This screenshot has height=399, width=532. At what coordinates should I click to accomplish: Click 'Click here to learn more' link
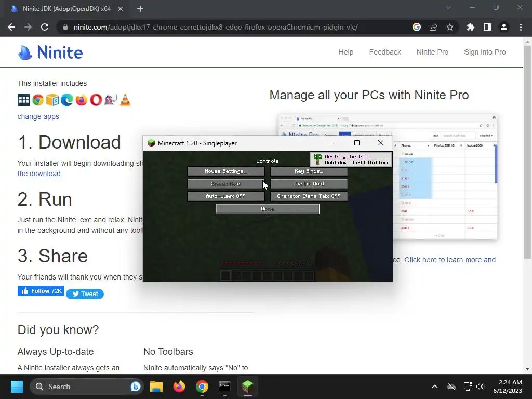[450, 260]
